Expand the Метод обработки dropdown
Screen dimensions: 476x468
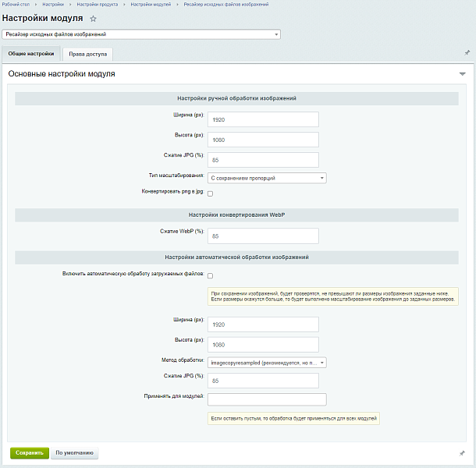pos(267,362)
